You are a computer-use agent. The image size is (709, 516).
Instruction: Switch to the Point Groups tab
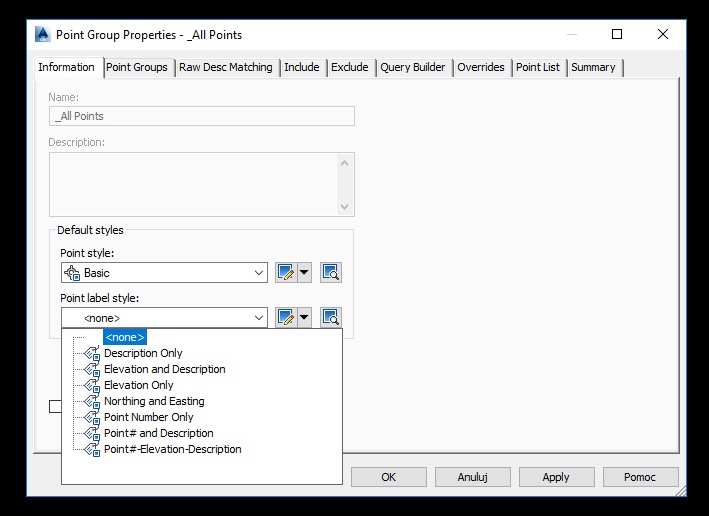pyautogui.click(x=137, y=67)
